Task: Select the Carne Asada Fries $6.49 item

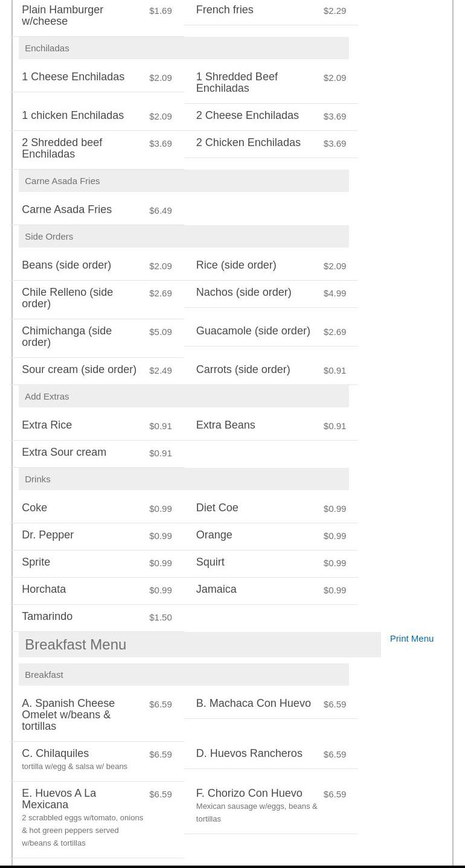Action: pos(67,210)
